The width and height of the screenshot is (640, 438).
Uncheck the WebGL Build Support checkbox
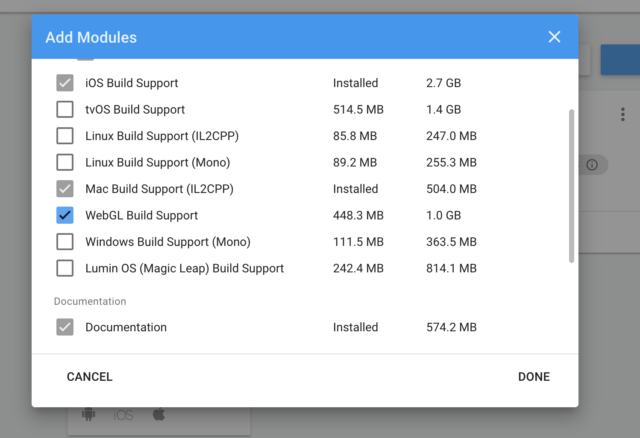coord(65,216)
